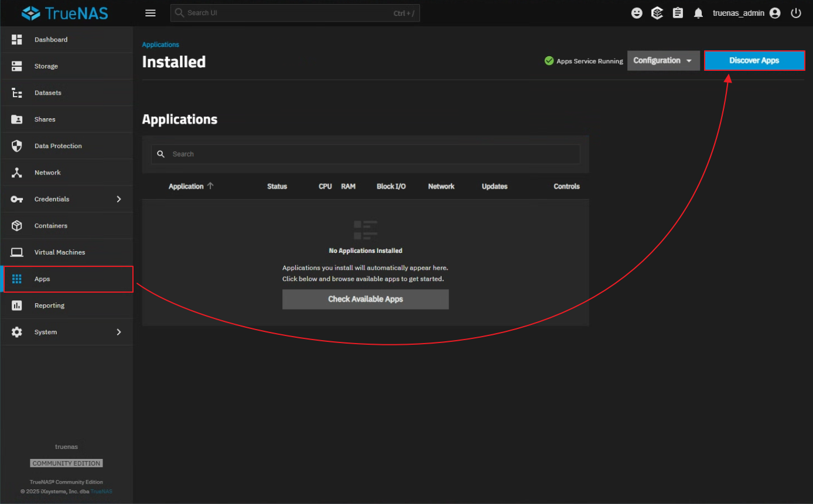
Task: Open TrueCommand status icon
Action: (657, 13)
